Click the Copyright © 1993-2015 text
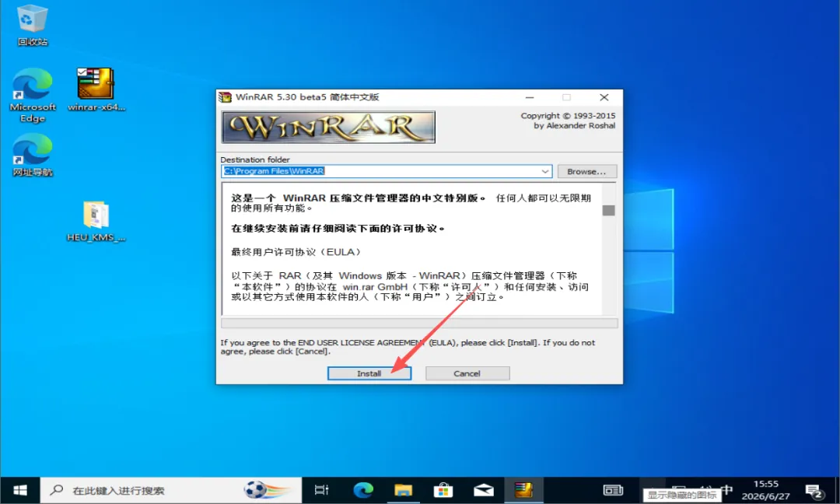This screenshot has height=504, width=840. click(568, 116)
